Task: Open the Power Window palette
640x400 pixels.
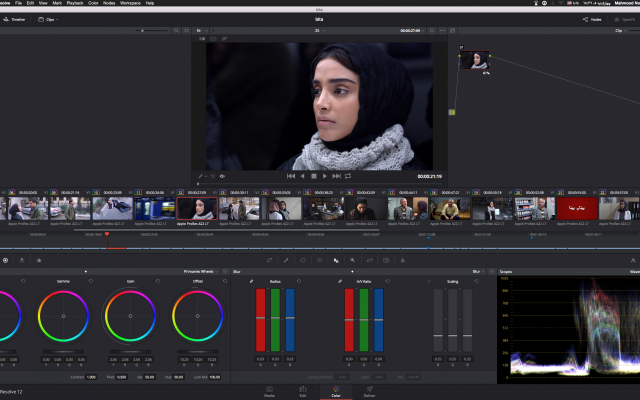Action: 303,260
